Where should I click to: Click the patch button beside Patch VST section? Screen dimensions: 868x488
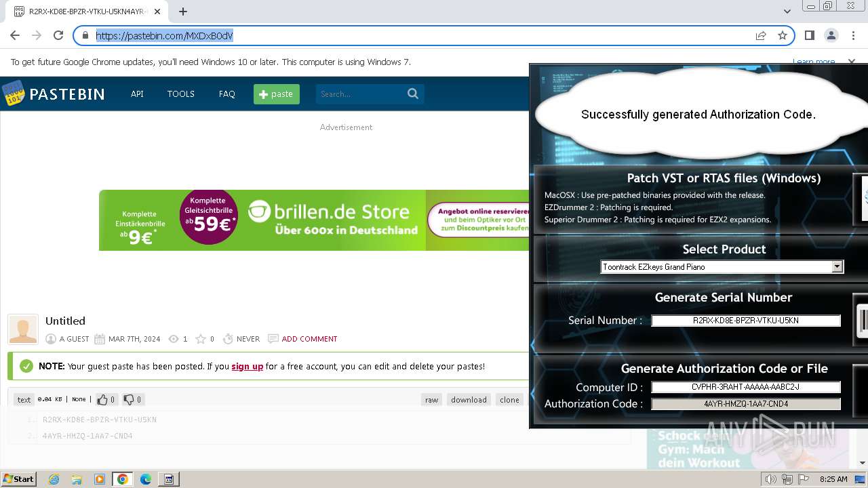click(862, 198)
